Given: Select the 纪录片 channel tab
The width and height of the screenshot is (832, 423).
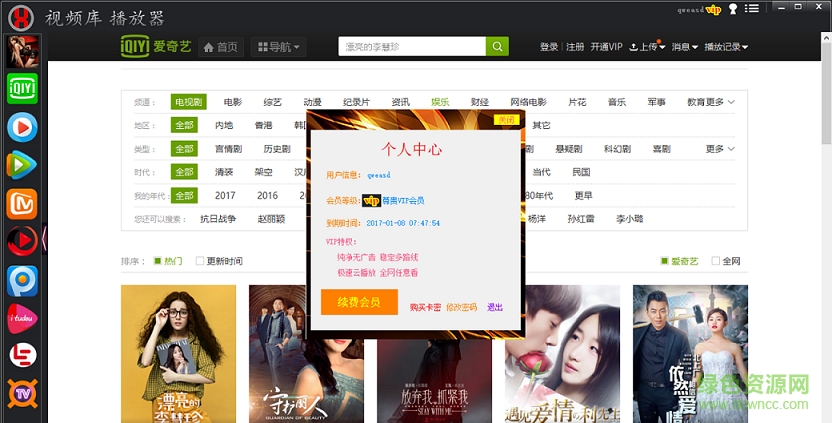Looking at the screenshot, I should pyautogui.click(x=357, y=102).
